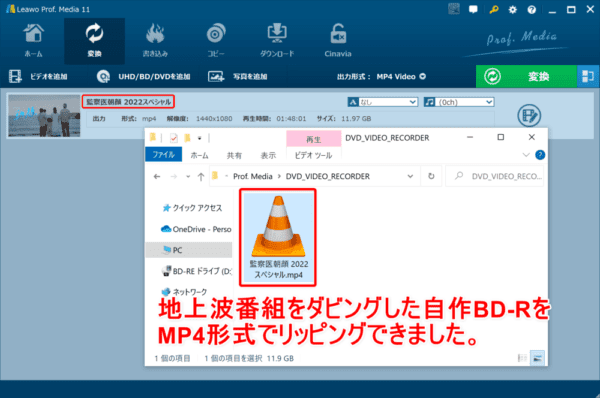Select BD-RE ドライブ (D:) in navigation pane
The height and width of the screenshot is (398, 600).
(x=197, y=271)
